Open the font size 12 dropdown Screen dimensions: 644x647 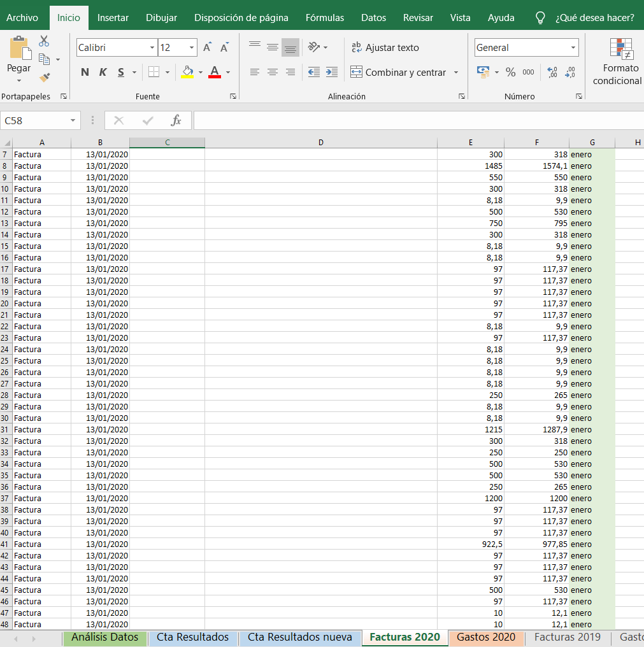point(192,48)
